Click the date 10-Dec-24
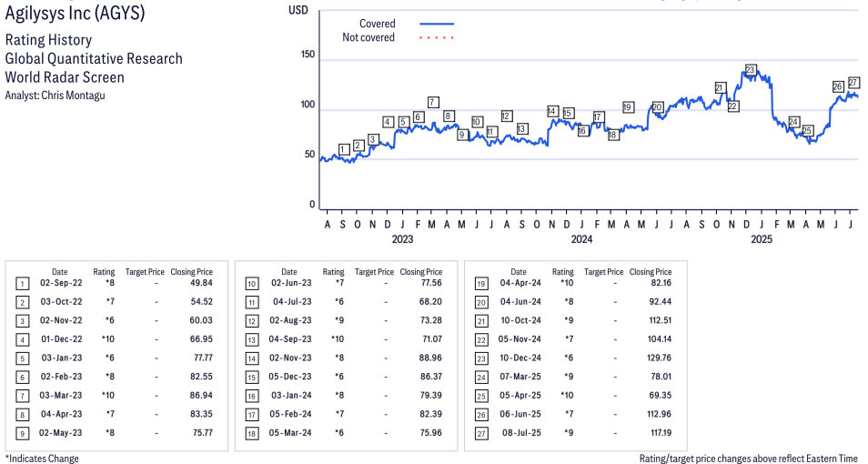868x464 pixels. 520,358
